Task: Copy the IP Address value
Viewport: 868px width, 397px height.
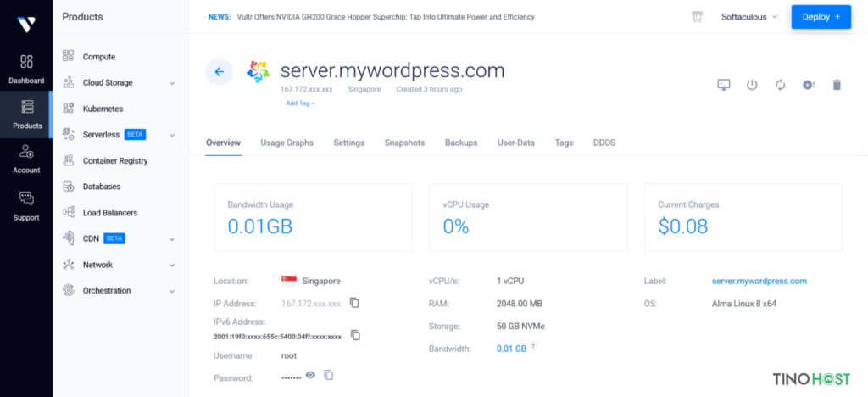Action: point(355,303)
